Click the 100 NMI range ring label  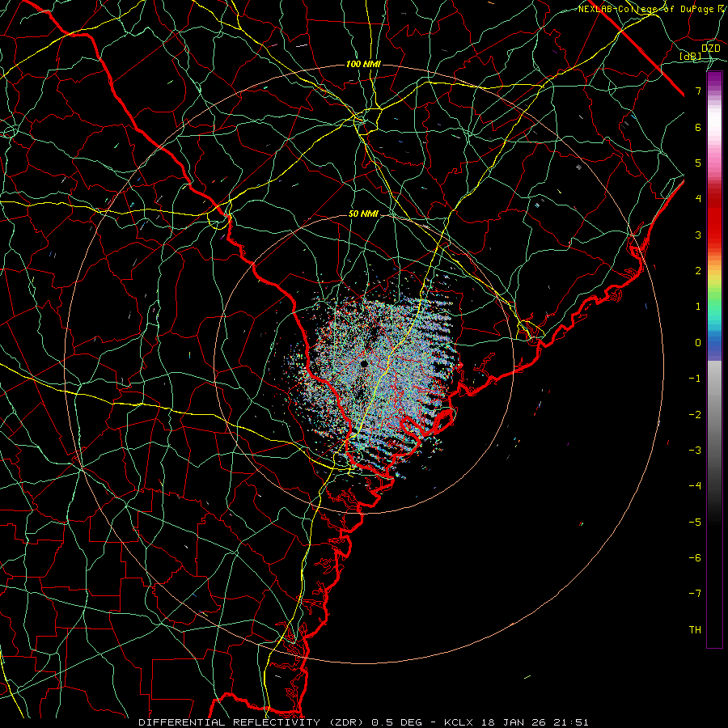click(x=363, y=64)
